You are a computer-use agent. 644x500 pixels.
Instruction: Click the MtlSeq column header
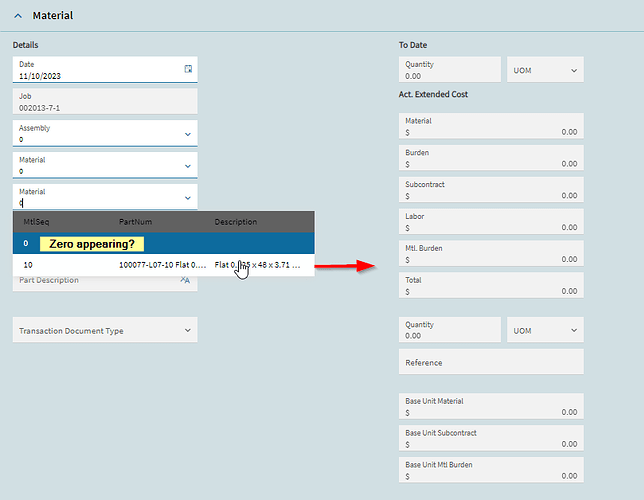(x=36, y=222)
